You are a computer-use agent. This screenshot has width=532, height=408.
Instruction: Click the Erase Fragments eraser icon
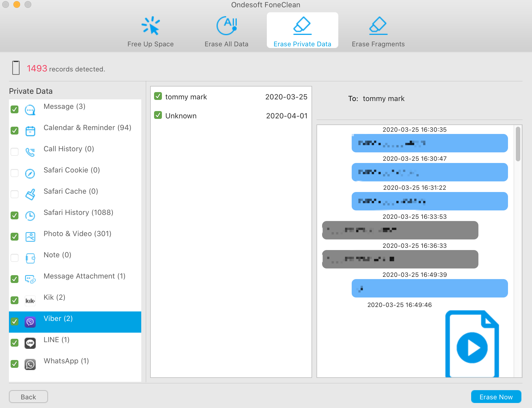pyautogui.click(x=378, y=26)
